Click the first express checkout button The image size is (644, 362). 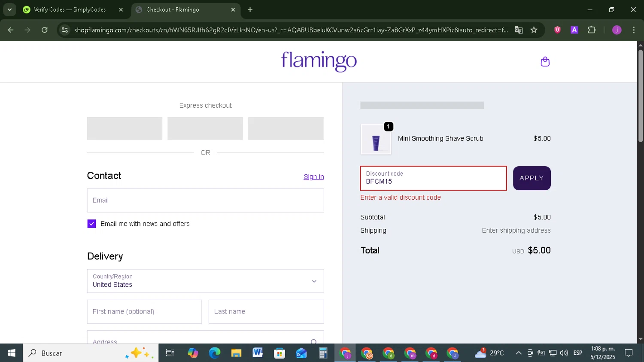125,128
